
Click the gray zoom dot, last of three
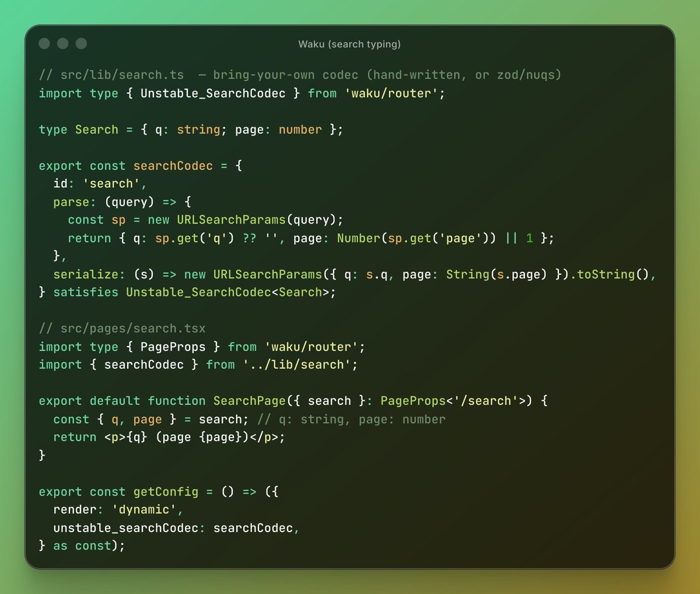(82, 44)
